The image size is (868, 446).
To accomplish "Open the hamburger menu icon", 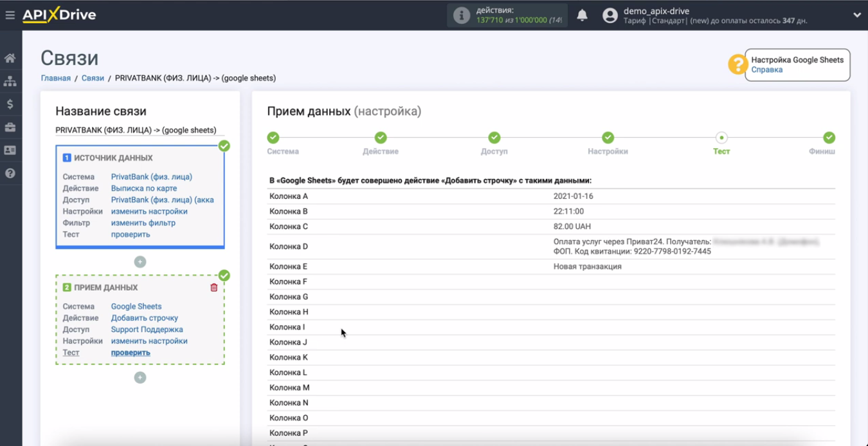I will click(10, 15).
